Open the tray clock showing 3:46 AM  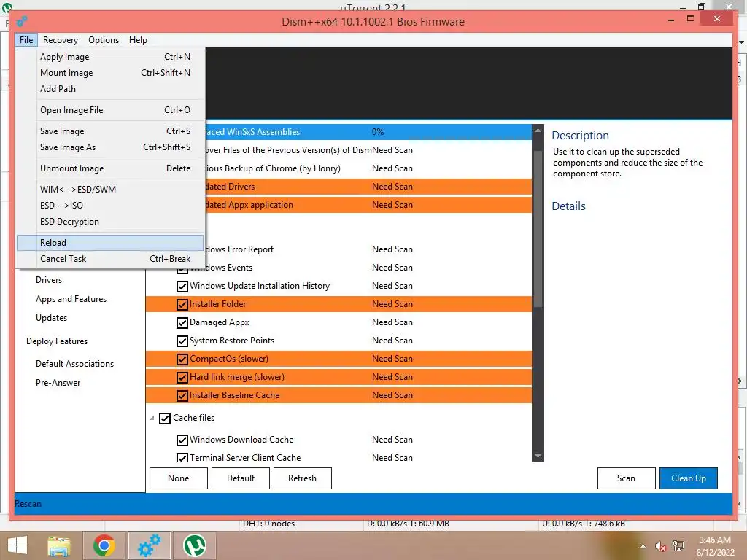[x=715, y=546]
